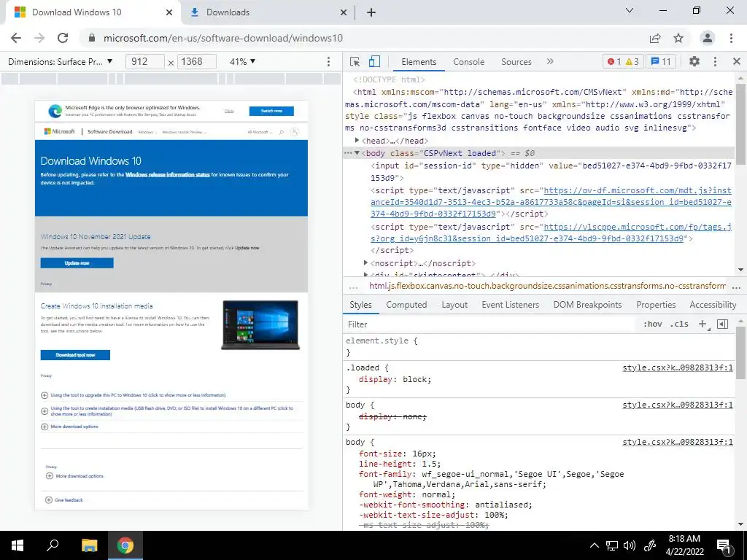Focus the styles Filter field
Image resolution: width=747 pixels, height=560 pixels.
[491, 324]
